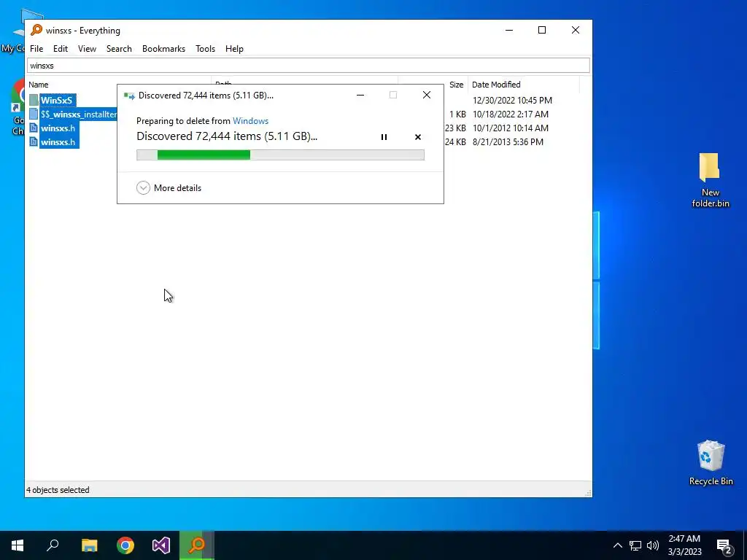Open the Edit menu
747x560 pixels.
[x=60, y=49]
